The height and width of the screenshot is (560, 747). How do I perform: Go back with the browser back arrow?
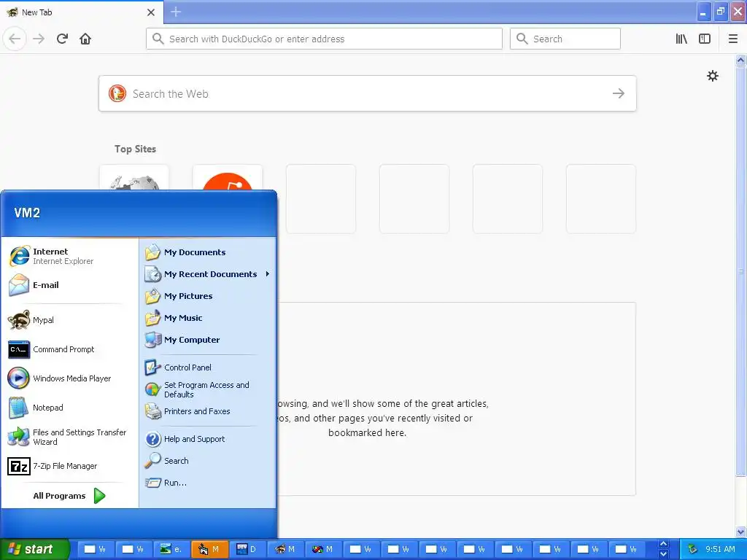(x=15, y=39)
